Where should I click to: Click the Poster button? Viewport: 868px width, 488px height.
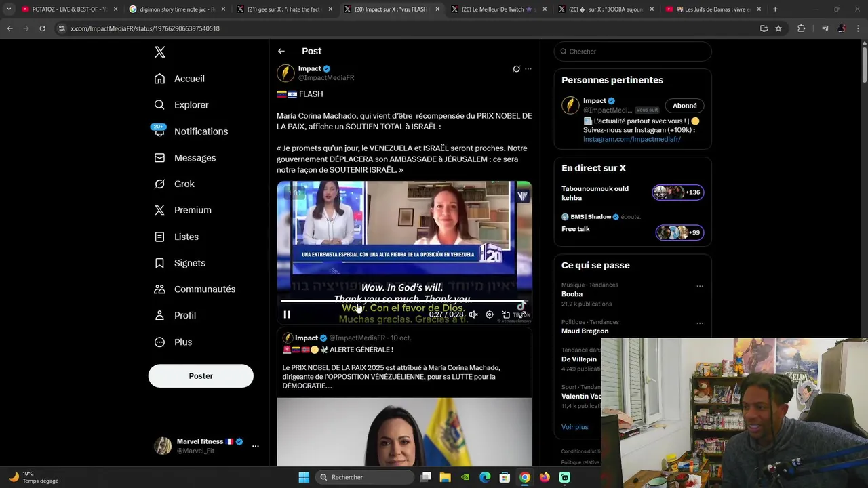(201, 376)
